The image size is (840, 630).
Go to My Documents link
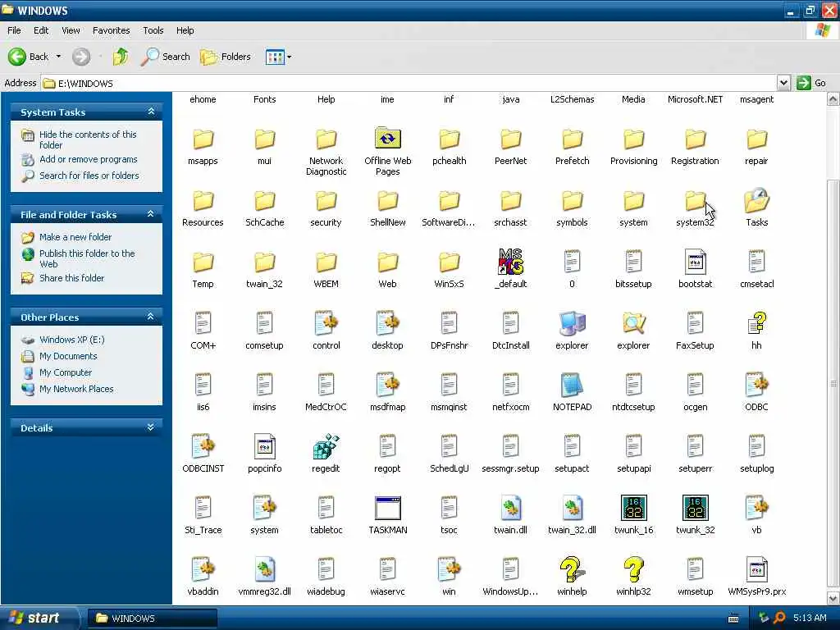tap(68, 356)
